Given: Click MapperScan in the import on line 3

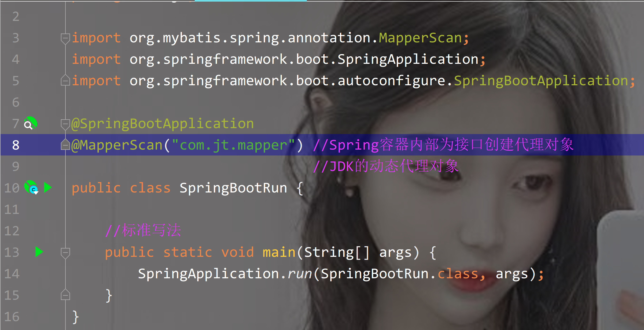Looking at the screenshot, I should [x=420, y=38].
